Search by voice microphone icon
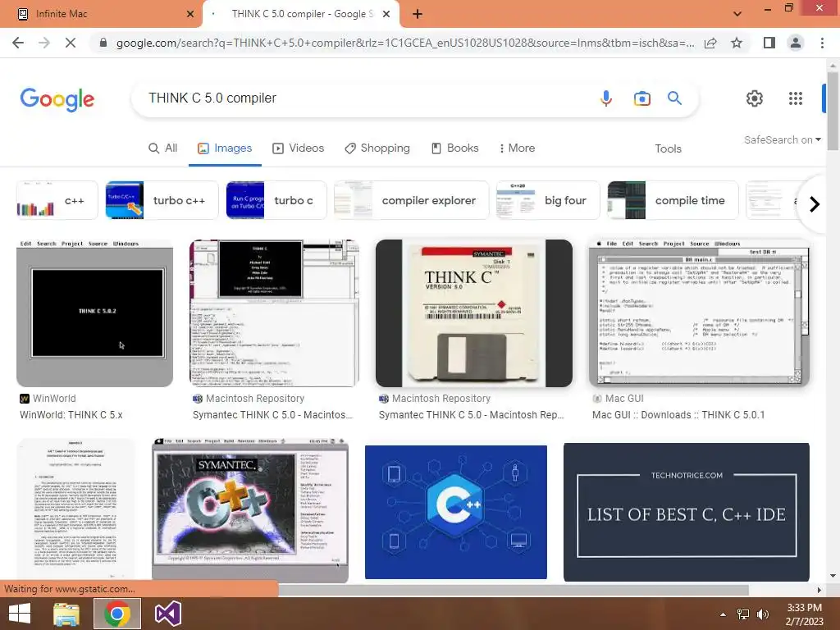 point(606,98)
